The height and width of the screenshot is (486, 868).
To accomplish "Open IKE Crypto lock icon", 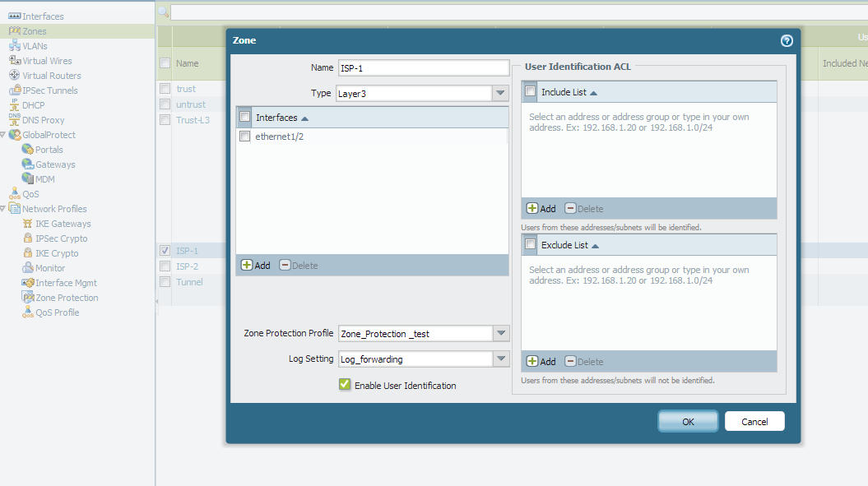I will (28, 253).
